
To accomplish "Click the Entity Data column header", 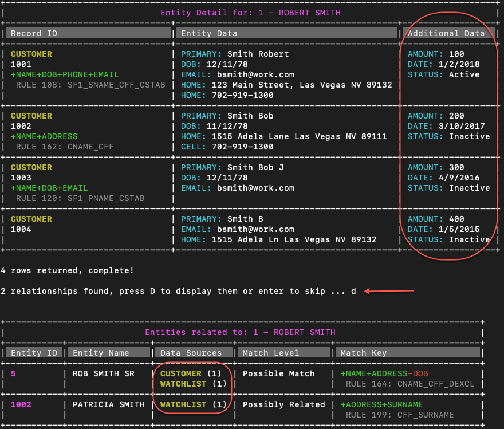I will pos(286,33).
